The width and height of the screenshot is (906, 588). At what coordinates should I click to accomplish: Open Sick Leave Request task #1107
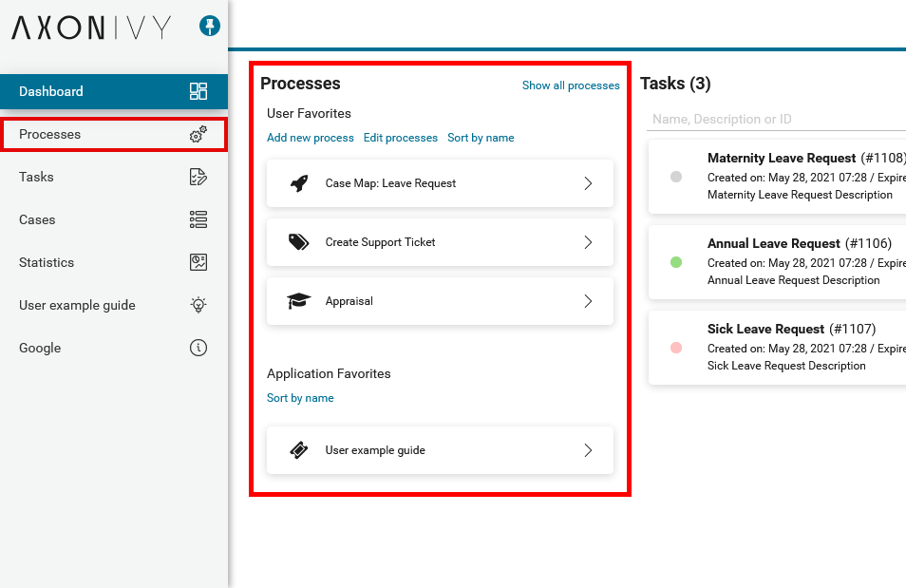click(777, 348)
